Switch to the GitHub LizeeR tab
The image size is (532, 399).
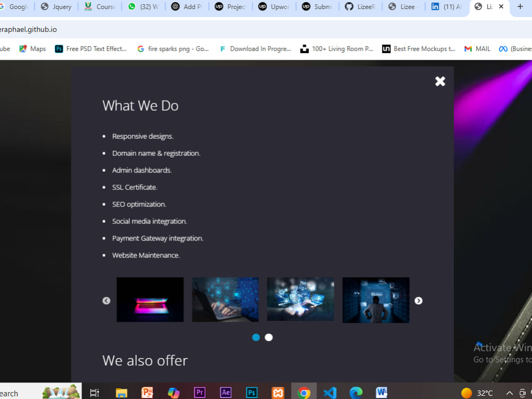[361, 7]
